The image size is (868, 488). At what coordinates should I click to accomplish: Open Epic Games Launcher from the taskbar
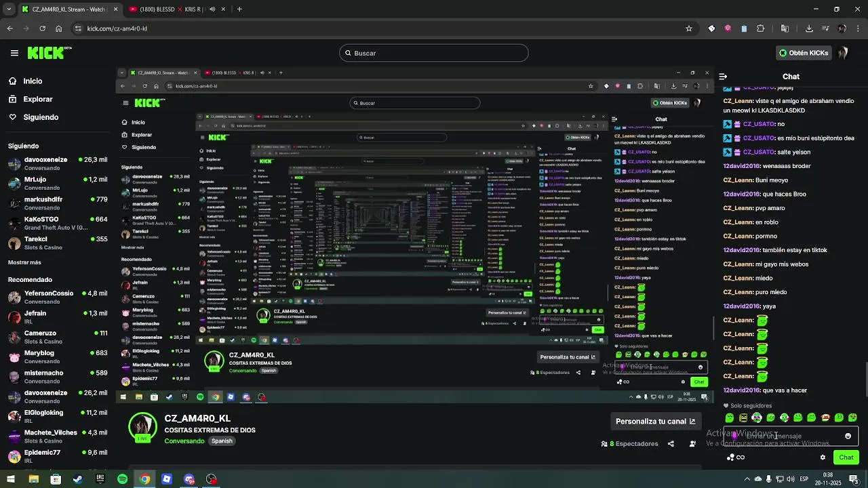100,479
